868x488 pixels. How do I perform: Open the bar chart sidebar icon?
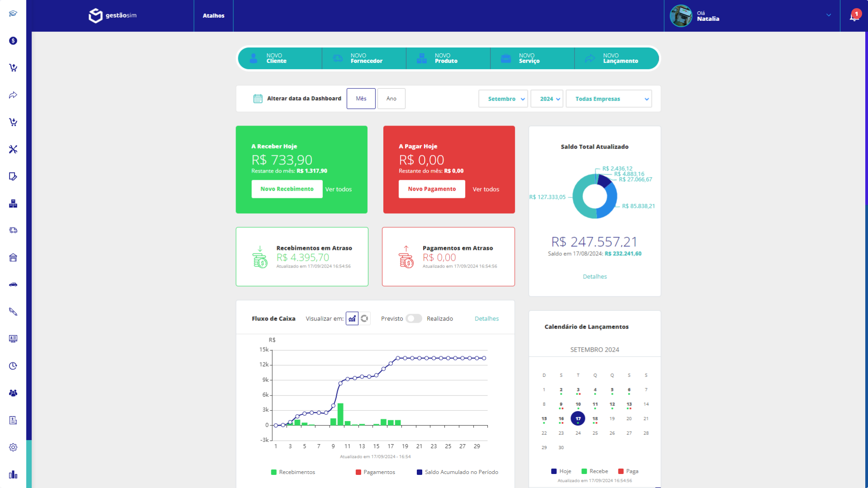click(13, 474)
